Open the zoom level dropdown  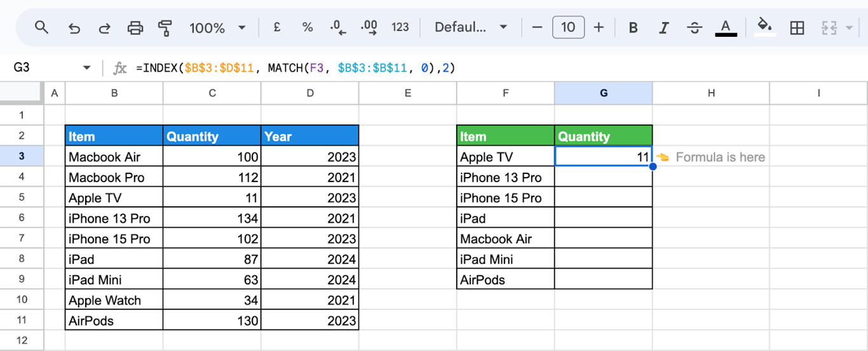pyautogui.click(x=217, y=28)
